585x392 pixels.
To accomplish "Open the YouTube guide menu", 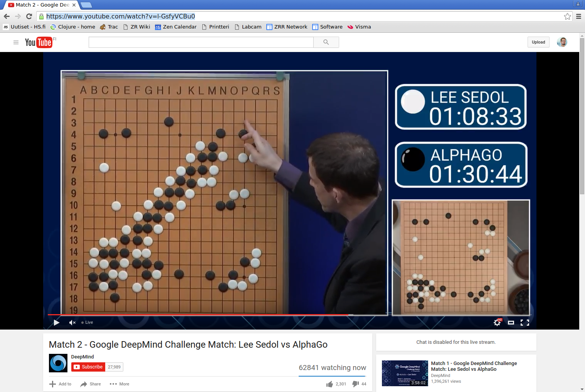I will [16, 42].
